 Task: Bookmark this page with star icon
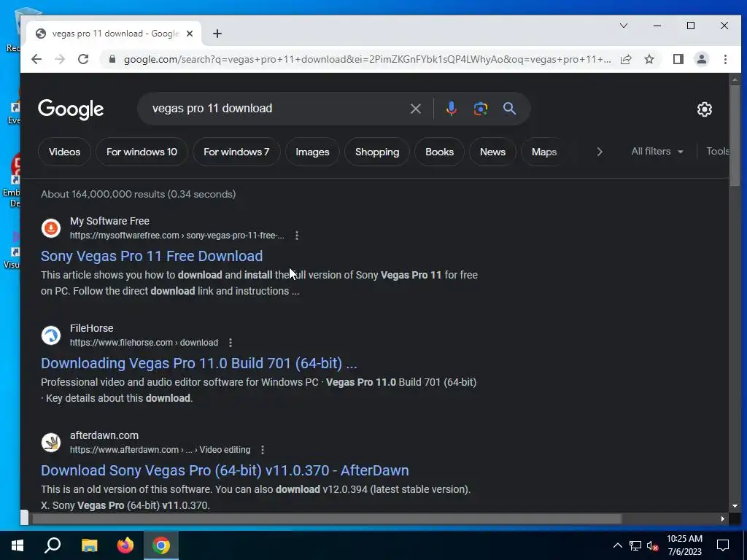649,59
